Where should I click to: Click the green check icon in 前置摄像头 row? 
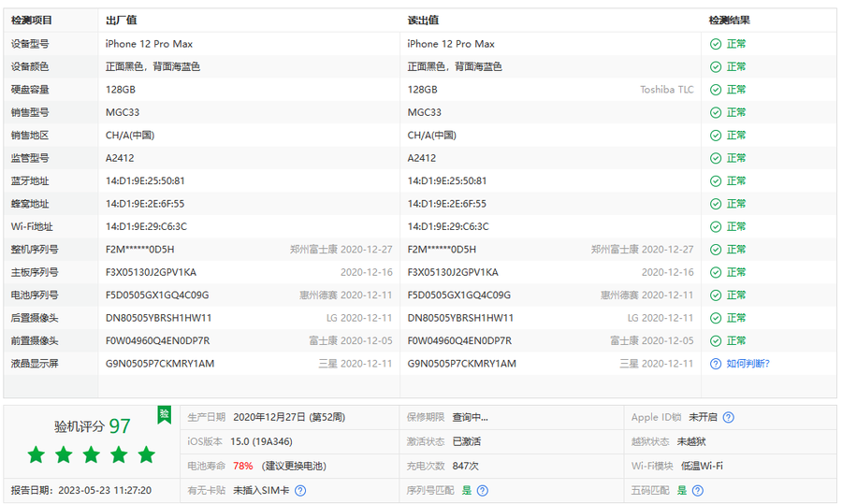pyautogui.click(x=716, y=340)
